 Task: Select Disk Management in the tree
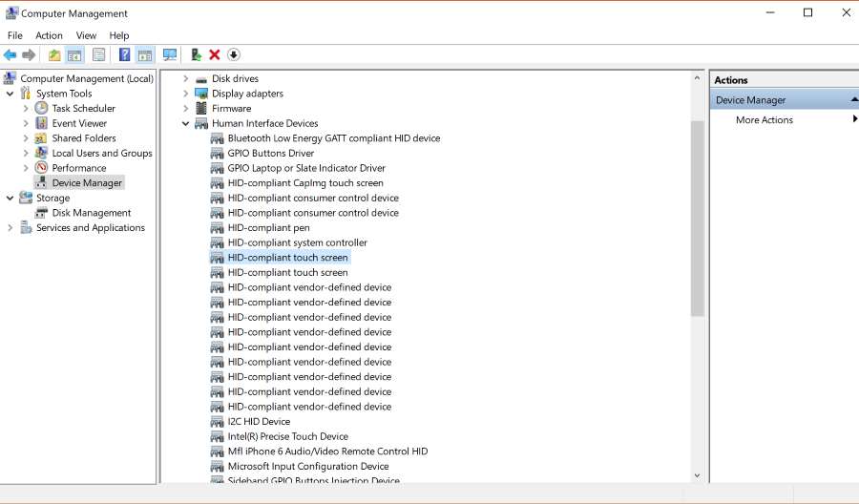[x=92, y=213]
